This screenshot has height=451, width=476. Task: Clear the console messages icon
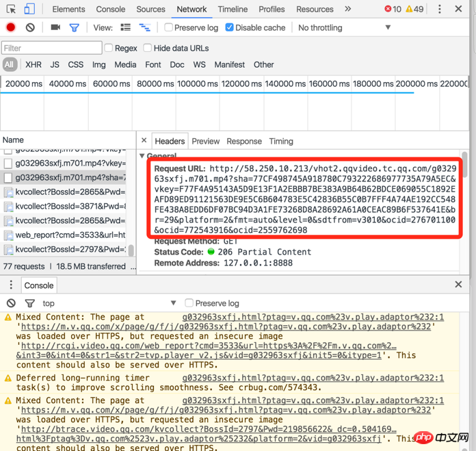coord(11,303)
